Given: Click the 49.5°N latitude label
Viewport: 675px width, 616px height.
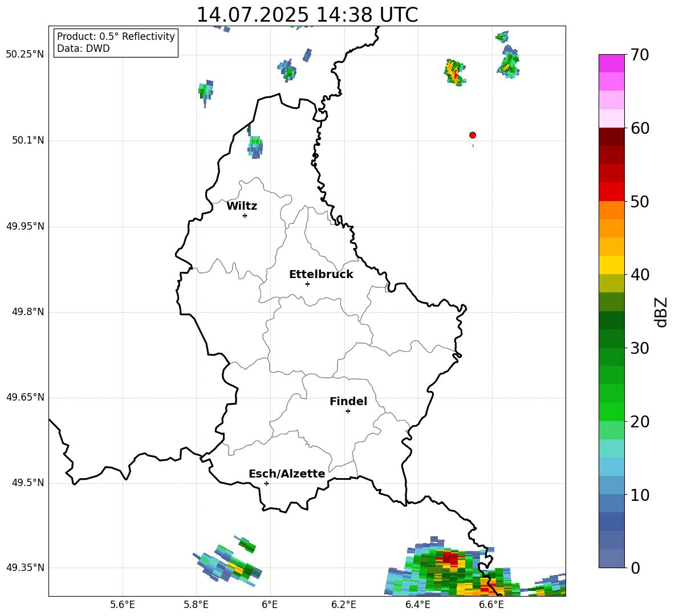Looking at the screenshot, I should 28,483.
